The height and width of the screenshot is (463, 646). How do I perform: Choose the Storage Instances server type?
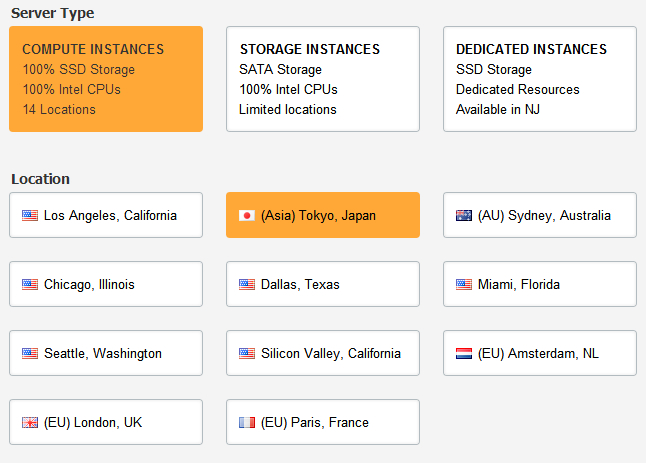[322, 79]
